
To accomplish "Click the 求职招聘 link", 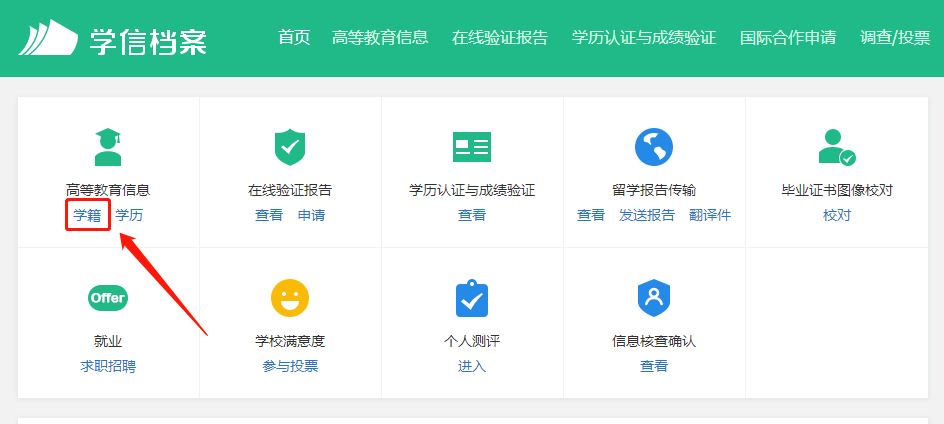I will 108,366.
